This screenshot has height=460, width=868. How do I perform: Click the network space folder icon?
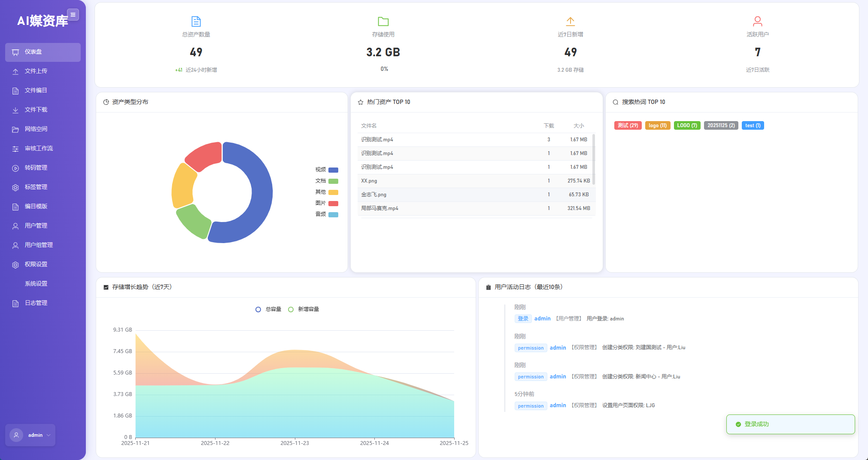coord(15,129)
